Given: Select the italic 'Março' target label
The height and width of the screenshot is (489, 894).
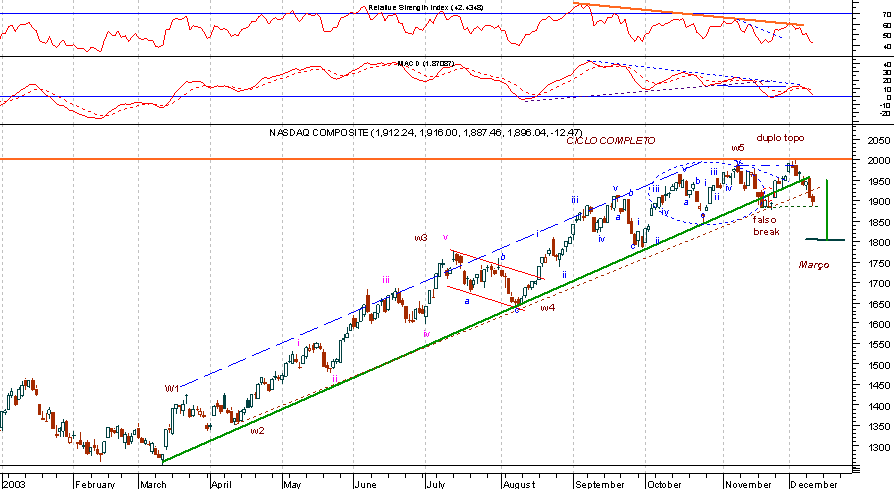Looking at the screenshot, I should tap(814, 265).
